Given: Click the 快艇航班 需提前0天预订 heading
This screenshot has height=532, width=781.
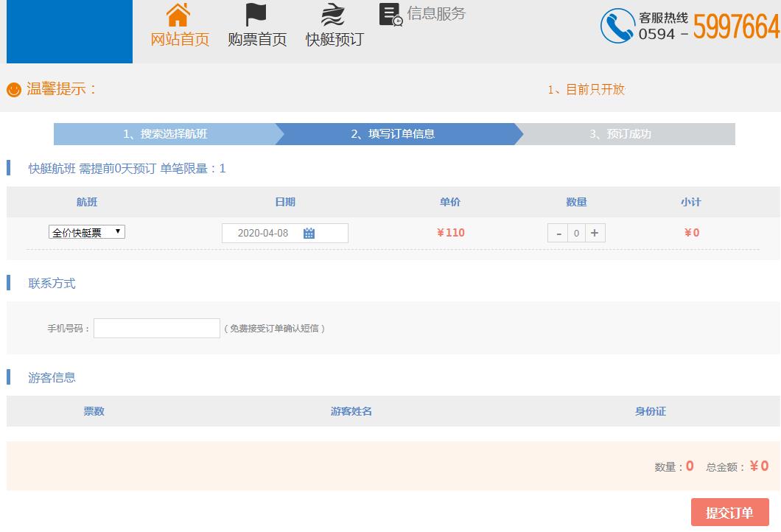Looking at the screenshot, I should 127,169.
